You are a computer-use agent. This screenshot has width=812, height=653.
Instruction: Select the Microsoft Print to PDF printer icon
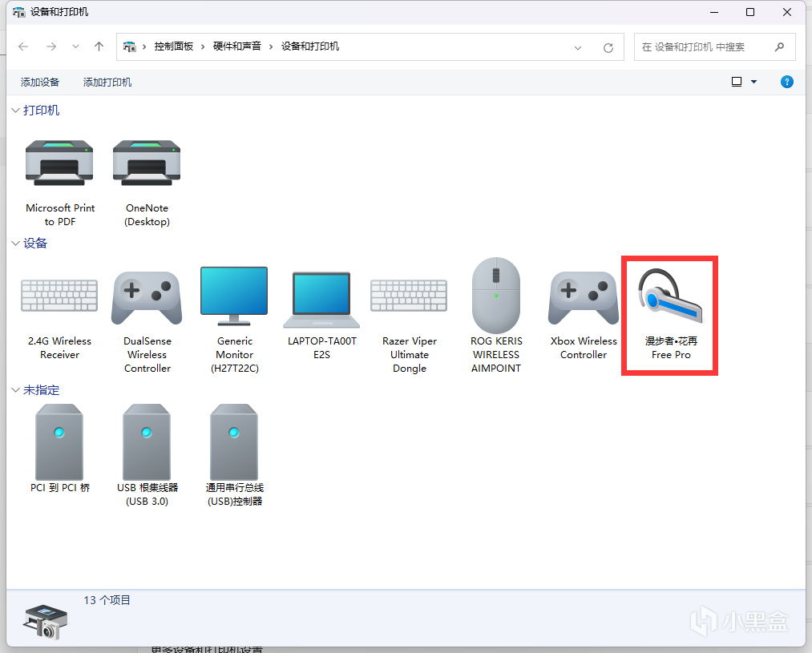pos(59,163)
